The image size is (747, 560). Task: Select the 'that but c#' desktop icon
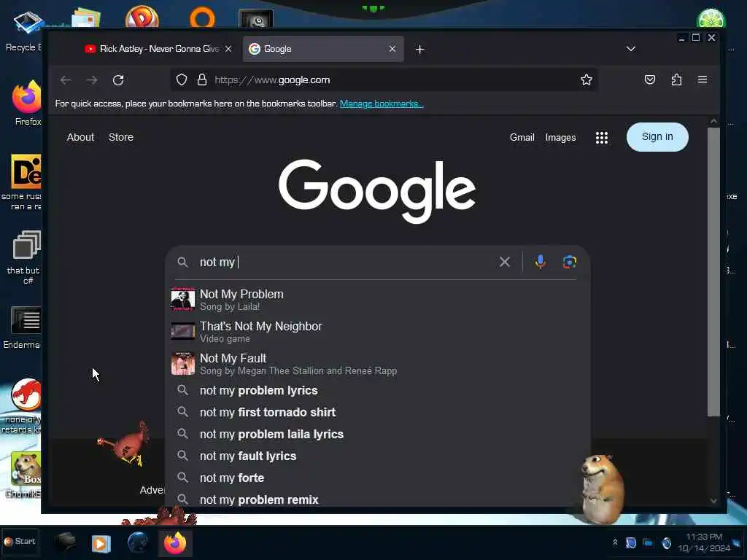pyautogui.click(x=25, y=257)
